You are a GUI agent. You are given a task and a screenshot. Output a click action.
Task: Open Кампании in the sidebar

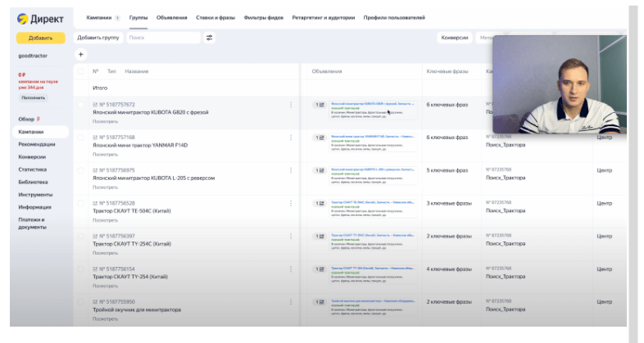(x=40, y=132)
